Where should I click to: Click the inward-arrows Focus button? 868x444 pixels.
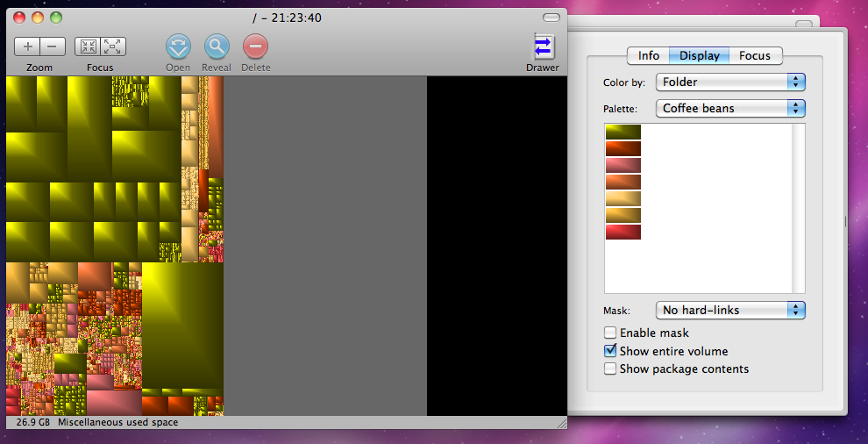pyautogui.click(x=88, y=47)
